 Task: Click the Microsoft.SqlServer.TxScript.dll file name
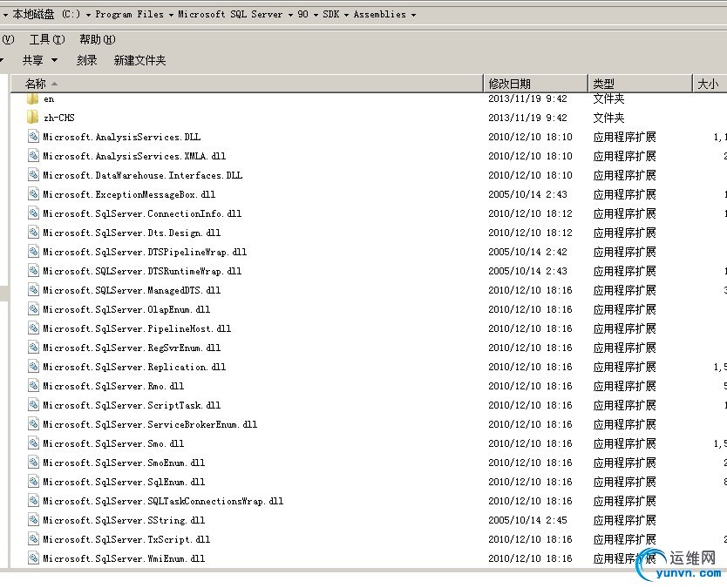pos(126,539)
